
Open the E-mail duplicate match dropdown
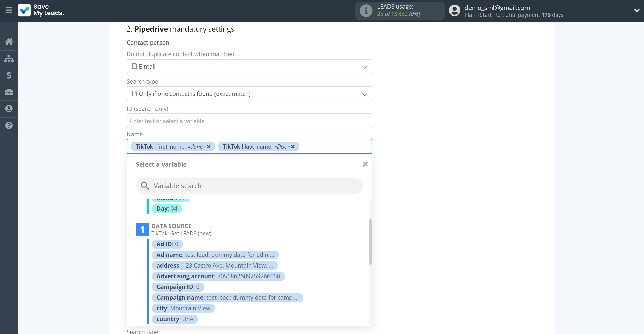tap(249, 67)
